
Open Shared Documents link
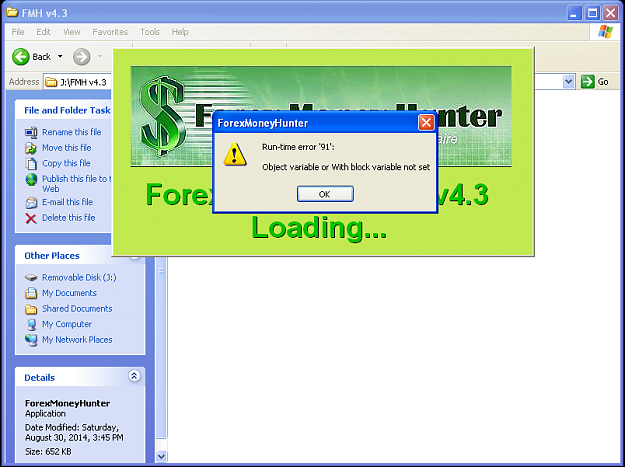77,309
